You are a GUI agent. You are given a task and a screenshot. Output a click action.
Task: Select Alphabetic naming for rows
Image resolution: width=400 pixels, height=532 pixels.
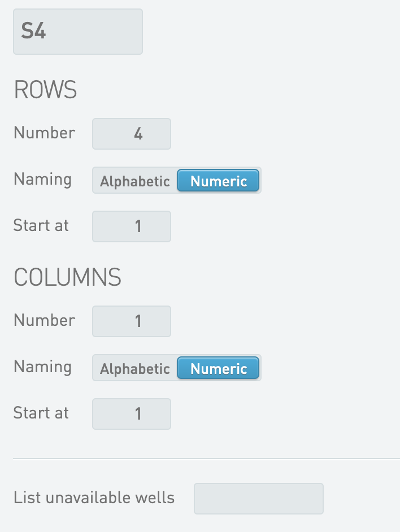[135, 181]
